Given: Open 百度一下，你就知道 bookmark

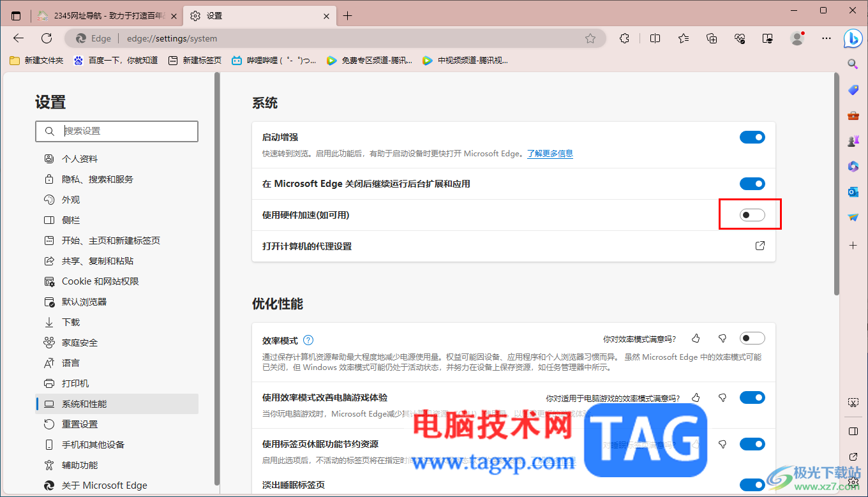Looking at the screenshot, I should [x=116, y=61].
